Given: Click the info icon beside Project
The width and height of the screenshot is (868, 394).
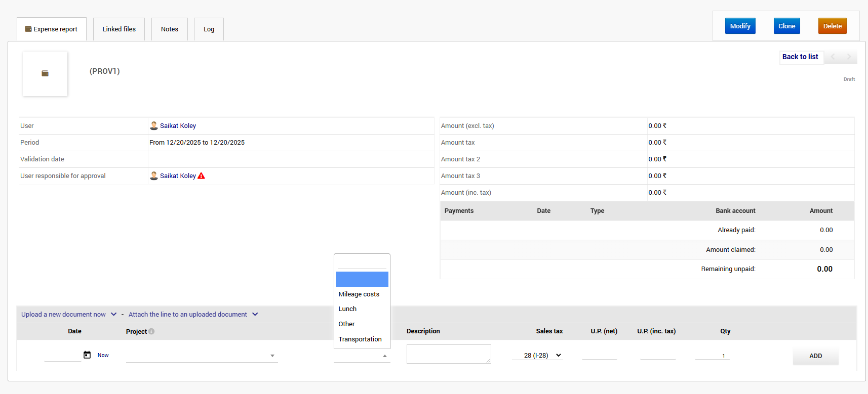Looking at the screenshot, I should coord(151,331).
